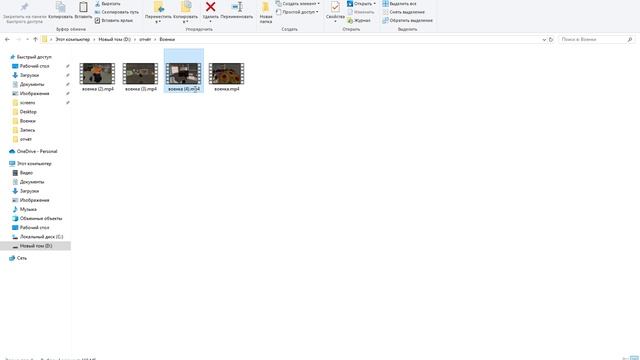Click Открыть in the ribbon
The width and height of the screenshot is (640, 360).
(361, 4)
